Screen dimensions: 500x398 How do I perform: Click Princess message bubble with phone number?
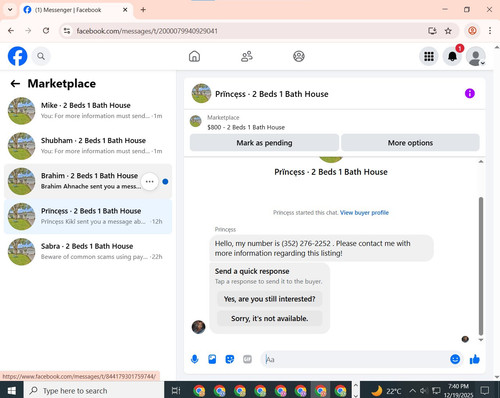pyautogui.click(x=321, y=248)
